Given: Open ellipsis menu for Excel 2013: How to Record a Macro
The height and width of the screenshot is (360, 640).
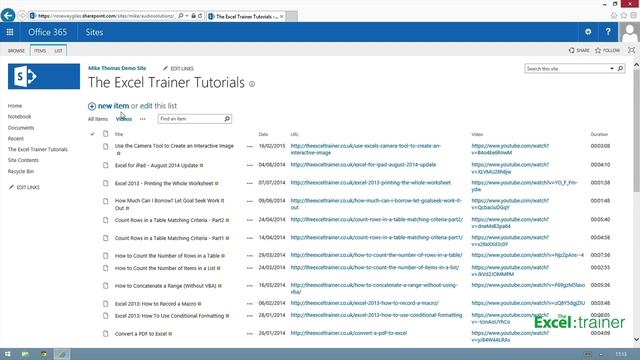Looking at the screenshot, I should click(x=249, y=304).
